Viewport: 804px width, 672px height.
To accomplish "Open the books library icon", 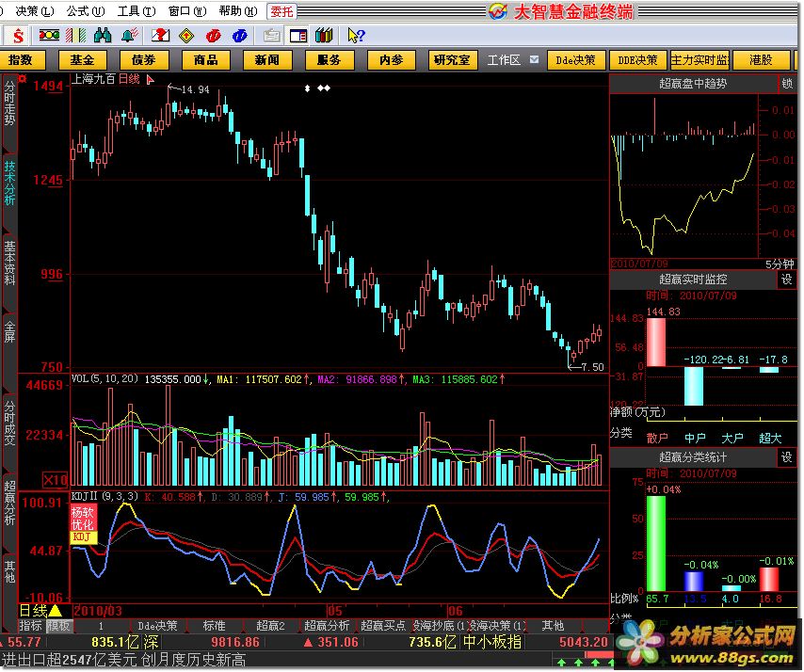I will [324, 36].
